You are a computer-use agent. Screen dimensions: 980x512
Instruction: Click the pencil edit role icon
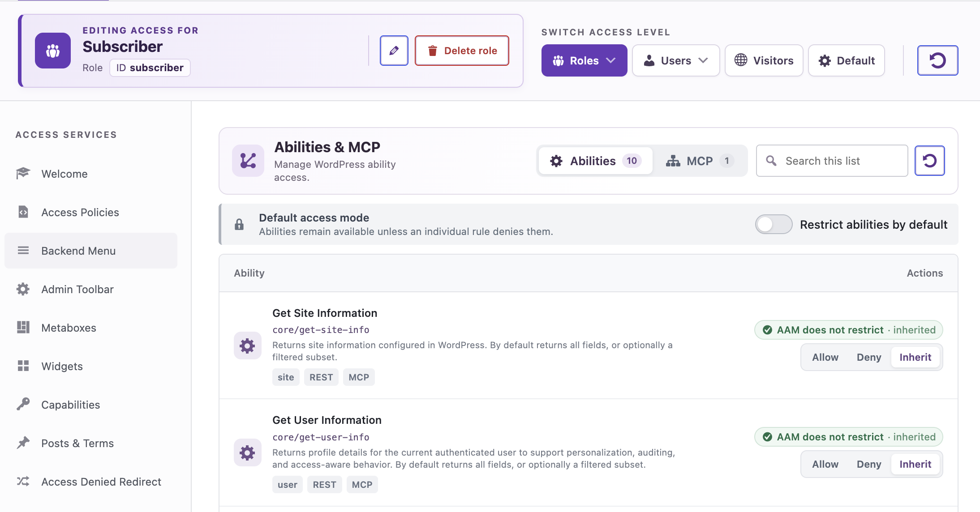pos(394,51)
